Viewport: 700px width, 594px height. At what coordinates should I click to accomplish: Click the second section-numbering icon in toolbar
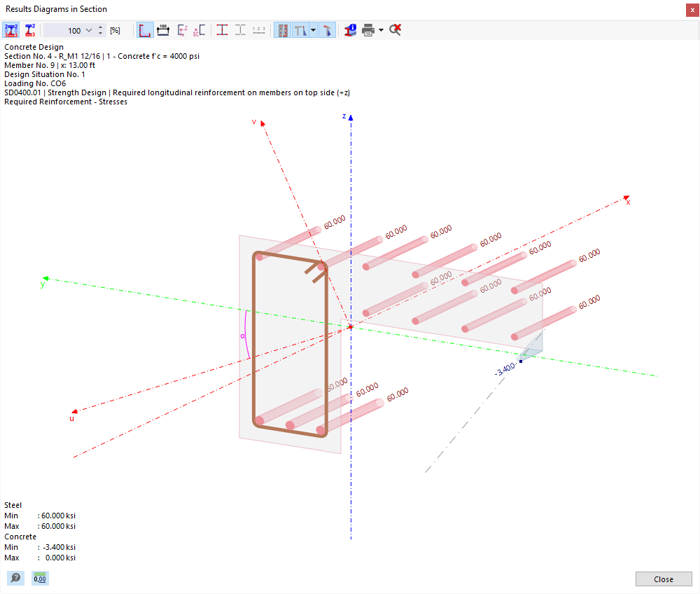(x=30, y=30)
